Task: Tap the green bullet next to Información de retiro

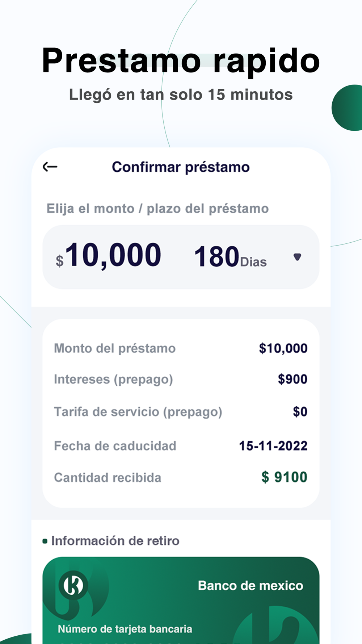Action: pyautogui.click(x=45, y=541)
